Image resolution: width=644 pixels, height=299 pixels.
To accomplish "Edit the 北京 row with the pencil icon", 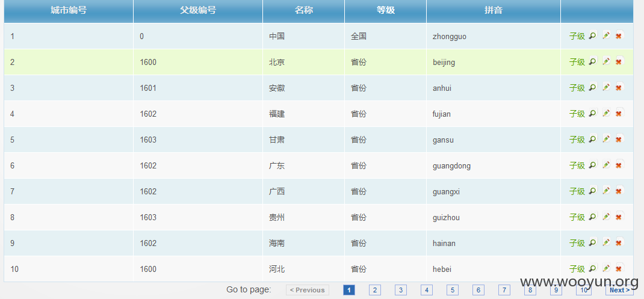I will pos(606,61).
